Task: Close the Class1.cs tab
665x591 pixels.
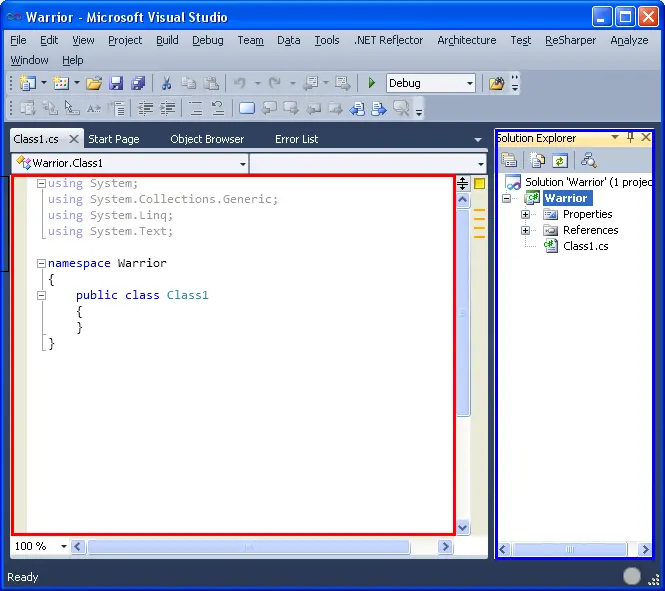Action: (74, 139)
